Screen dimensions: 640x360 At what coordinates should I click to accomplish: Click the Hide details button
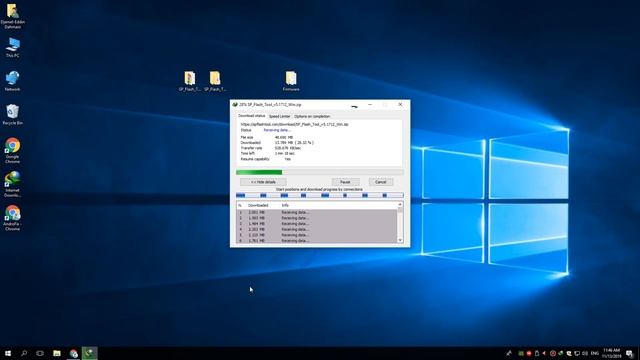(263, 182)
